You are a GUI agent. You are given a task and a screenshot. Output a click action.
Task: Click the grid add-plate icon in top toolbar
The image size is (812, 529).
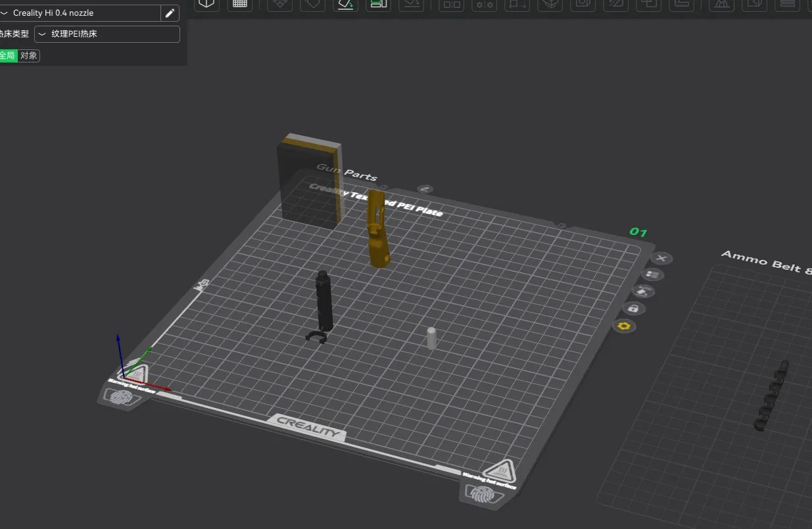click(x=240, y=4)
